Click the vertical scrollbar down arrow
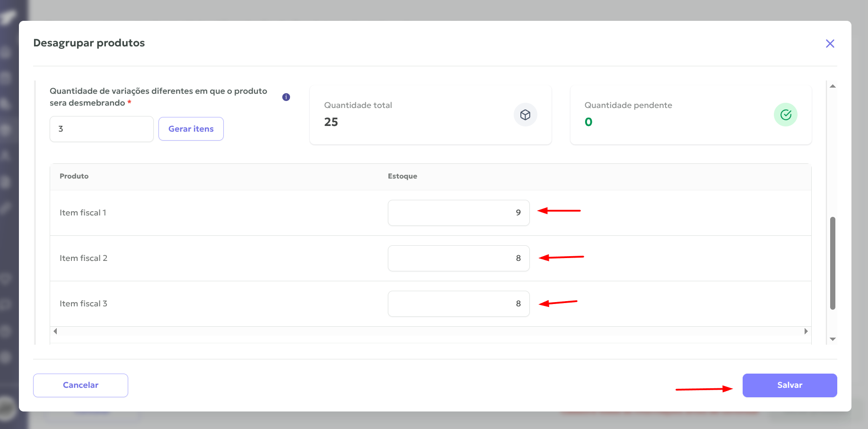 click(x=833, y=339)
